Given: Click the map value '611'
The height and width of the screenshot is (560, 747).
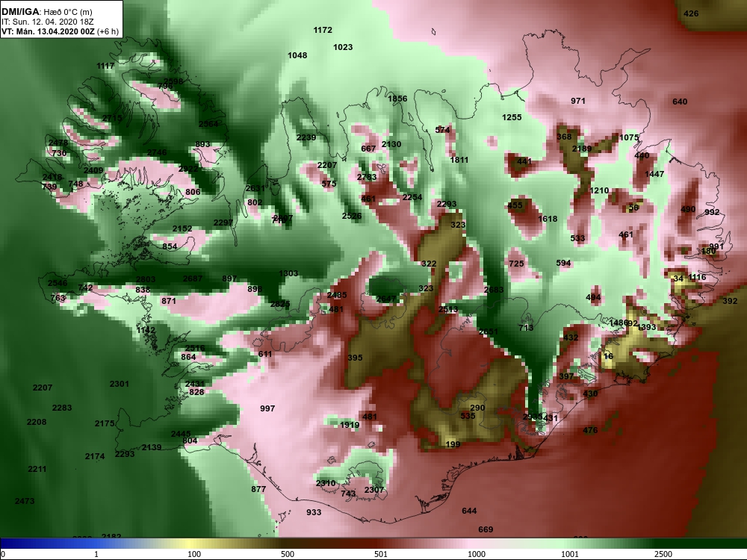Looking at the screenshot, I should (265, 354).
